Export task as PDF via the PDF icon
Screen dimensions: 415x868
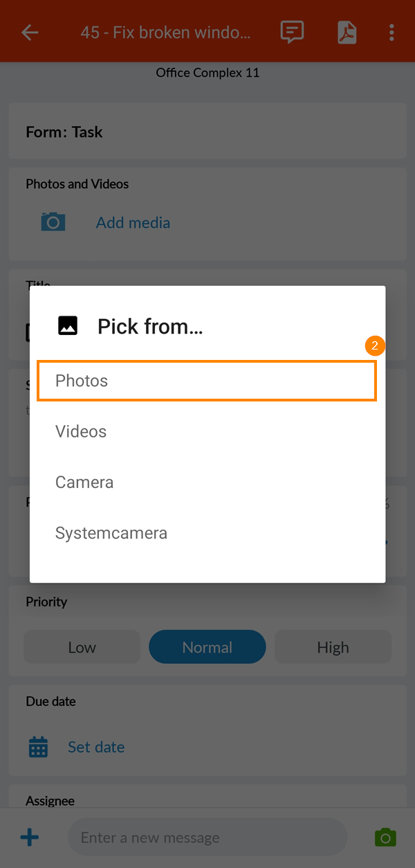tap(347, 32)
